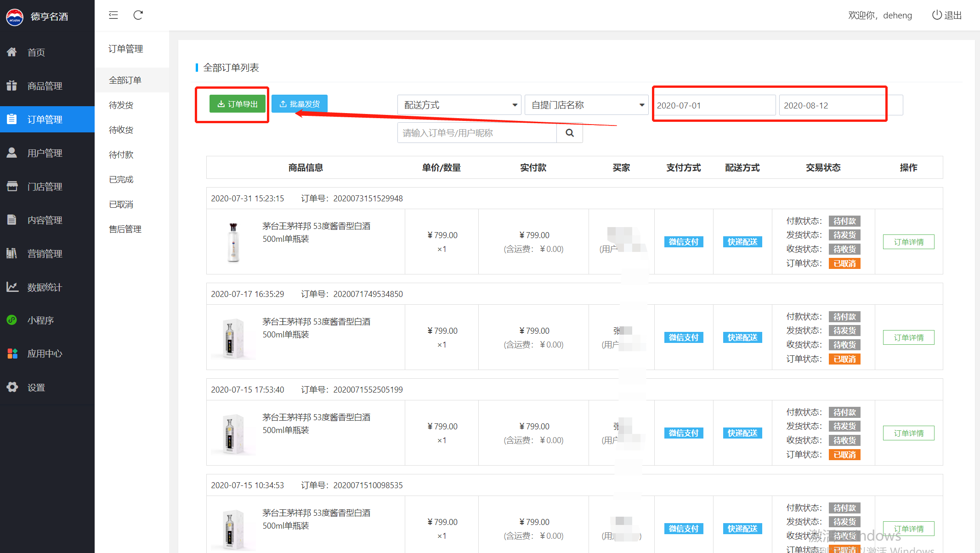
Task: Click the gift icon for 商品管理
Action: coord(12,86)
